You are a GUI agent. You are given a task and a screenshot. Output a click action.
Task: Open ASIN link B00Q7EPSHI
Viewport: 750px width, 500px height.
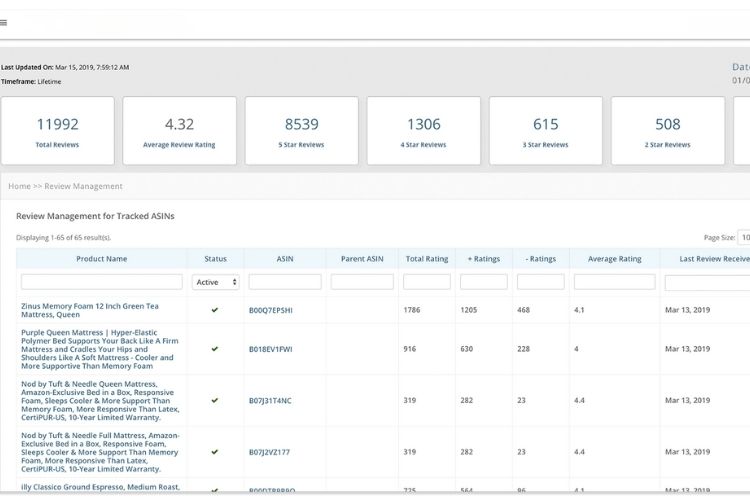(x=270, y=310)
